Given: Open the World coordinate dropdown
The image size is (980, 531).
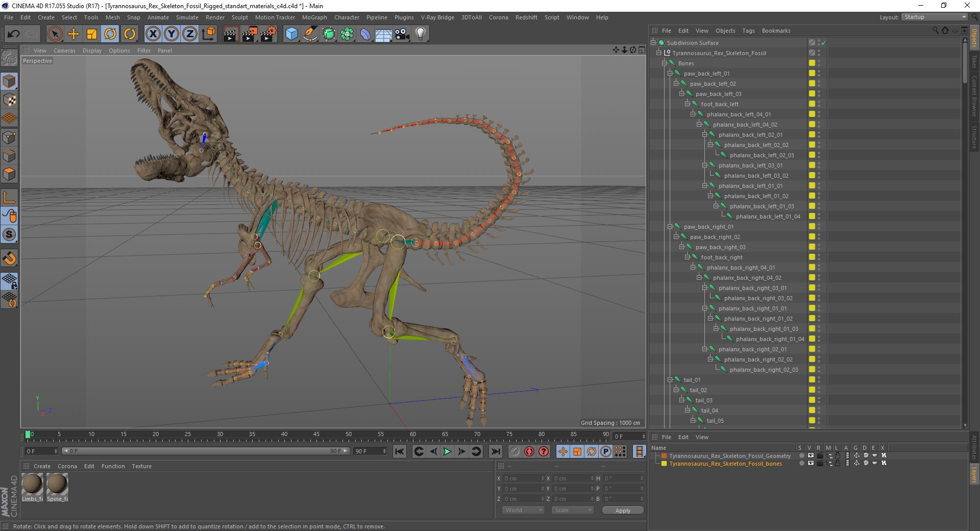Looking at the screenshot, I should click(x=523, y=510).
